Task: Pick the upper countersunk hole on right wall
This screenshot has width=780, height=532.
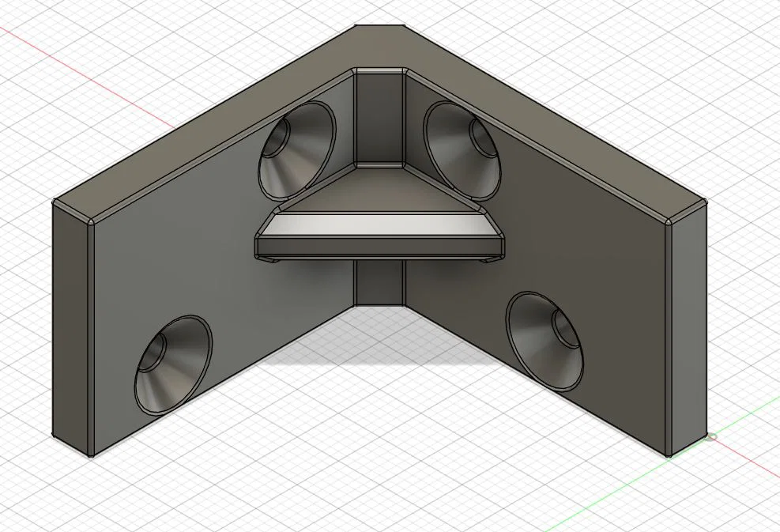Action: pos(462,149)
